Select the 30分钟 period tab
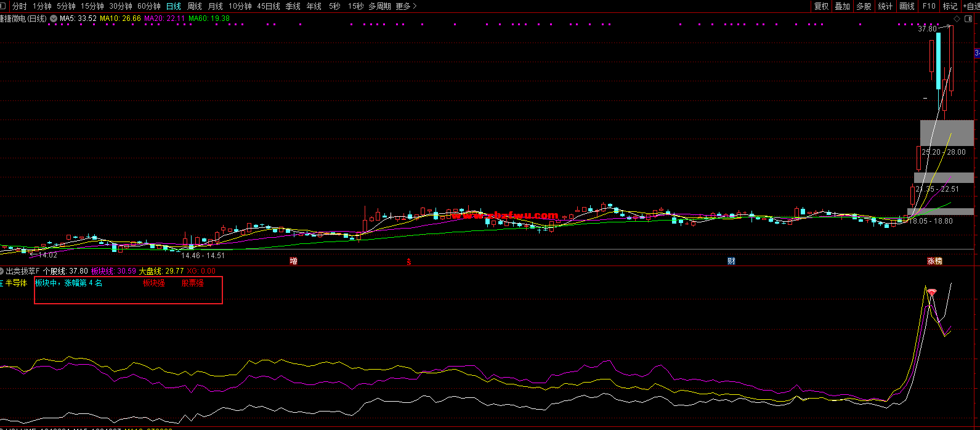 coord(121,6)
